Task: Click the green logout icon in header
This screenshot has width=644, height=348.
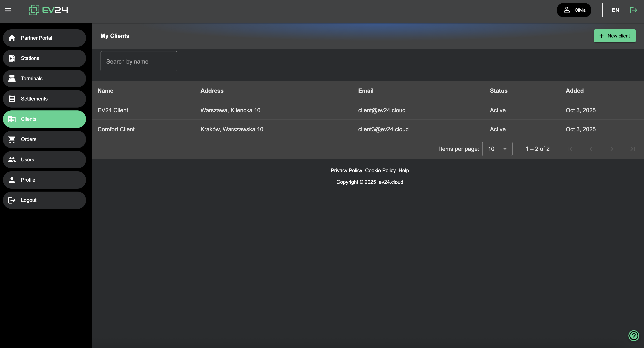Action: [x=633, y=10]
